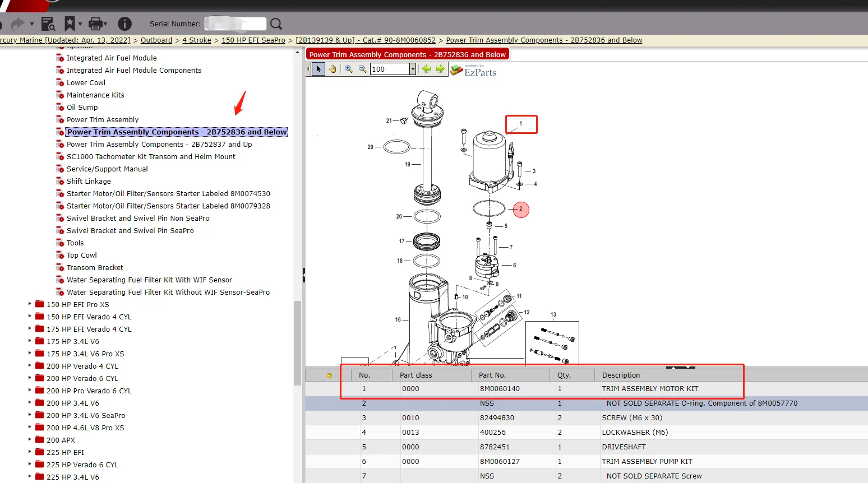
Task: Select the hand pan tool
Action: pos(333,69)
